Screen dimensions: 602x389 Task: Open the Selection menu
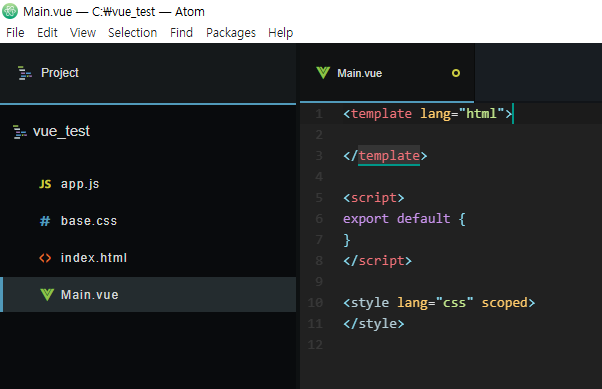132,33
